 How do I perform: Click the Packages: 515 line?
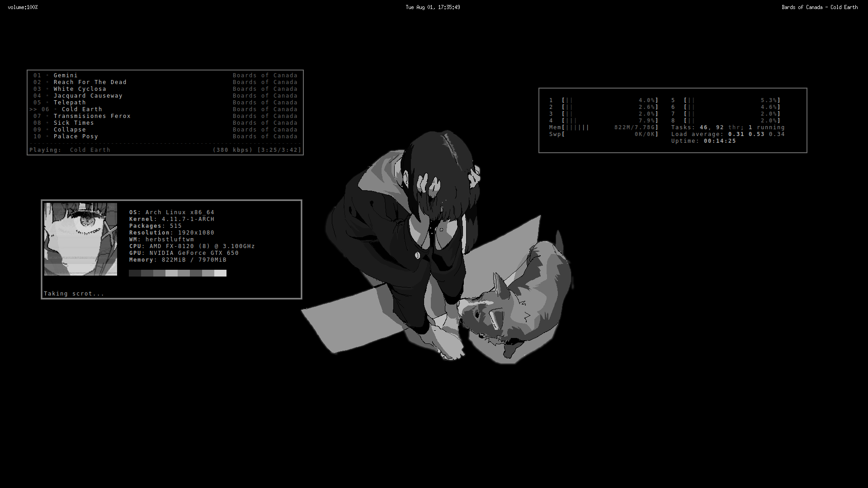156,226
